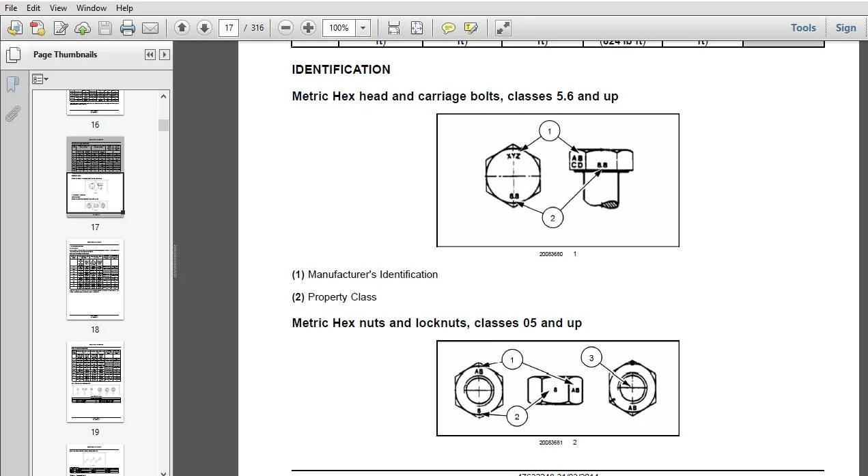Open the Window menu
This screenshot has width=868, height=476.
91,8
